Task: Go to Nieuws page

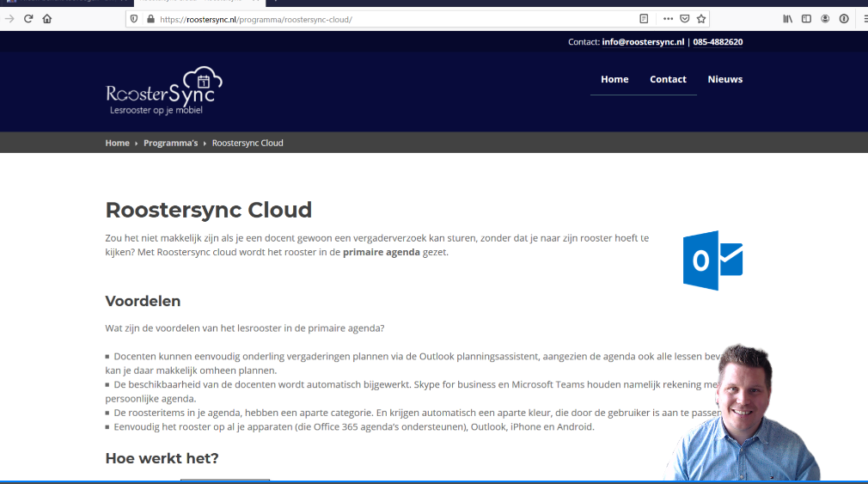Action: pyautogui.click(x=724, y=79)
